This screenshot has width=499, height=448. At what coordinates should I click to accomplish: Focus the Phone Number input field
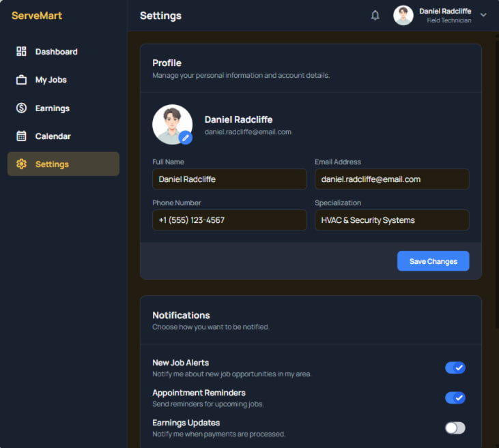coord(229,220)
